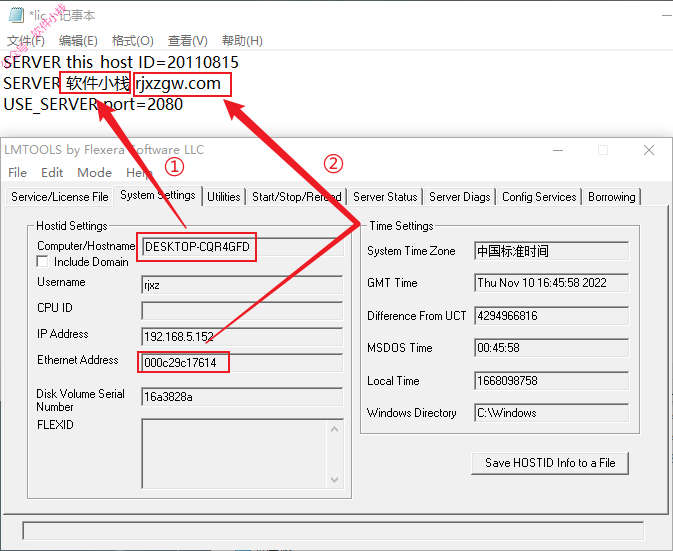Open the Server Diags tab

click(x=460, y=197)
